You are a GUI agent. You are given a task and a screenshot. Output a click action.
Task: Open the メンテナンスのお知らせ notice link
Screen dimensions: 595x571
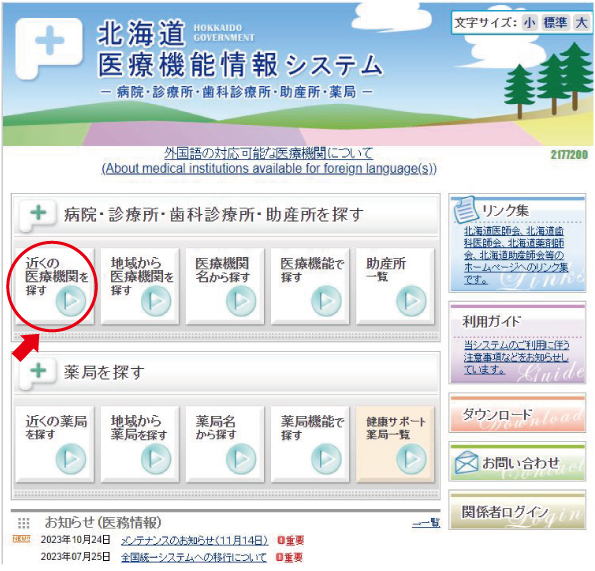pos(195,540)
